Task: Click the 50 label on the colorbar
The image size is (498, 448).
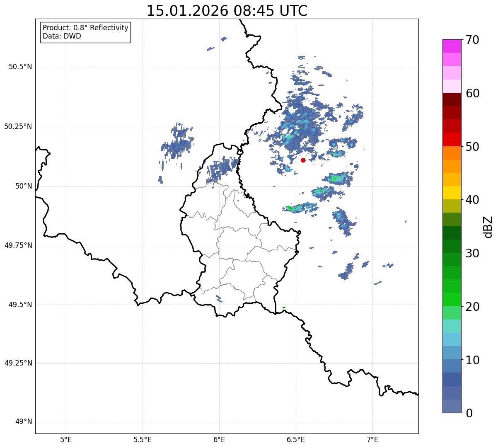Action: [472, 147]
